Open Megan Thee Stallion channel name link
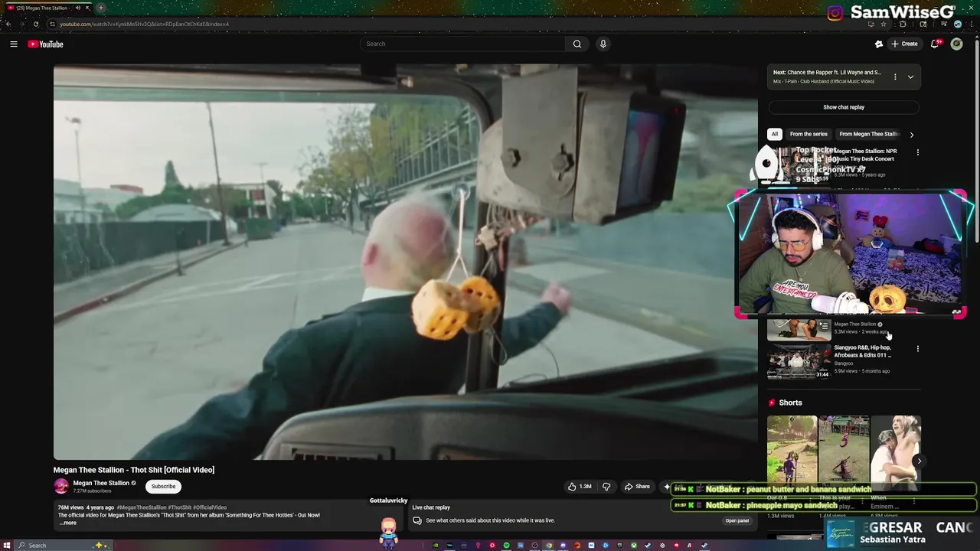980x551 pixels. pyautogui.click(x=101, y=483)
